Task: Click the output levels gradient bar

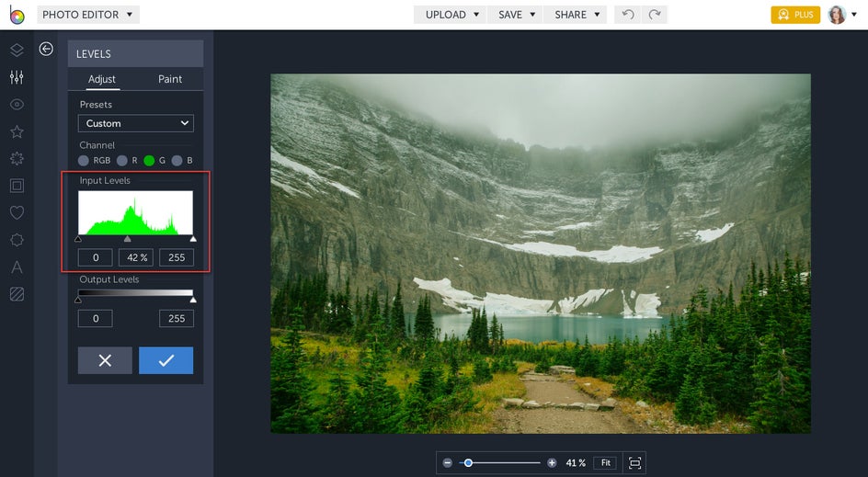Action: point(136,293)
